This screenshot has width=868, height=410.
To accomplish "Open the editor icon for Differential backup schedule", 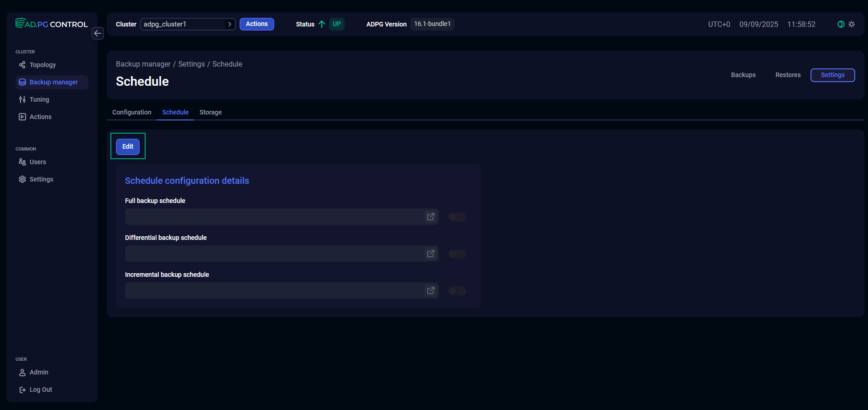I will (430, 254).
